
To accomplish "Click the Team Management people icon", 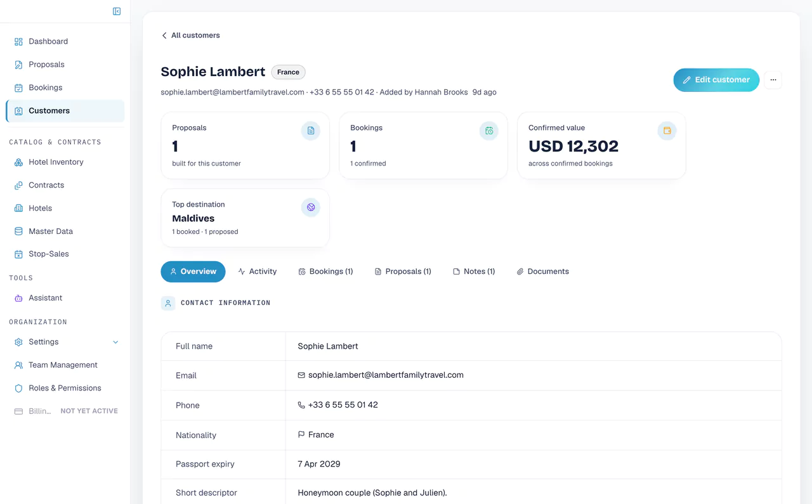I will pyautogui.click(x=18, y=365).
